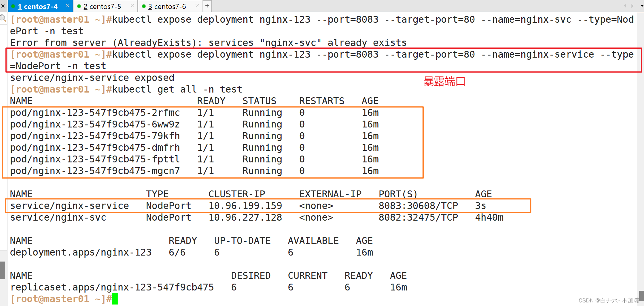The height and width of the screenshot is (306, 644).
Task: Close the side panel with the X icon
Action: (x=3, y=6)
